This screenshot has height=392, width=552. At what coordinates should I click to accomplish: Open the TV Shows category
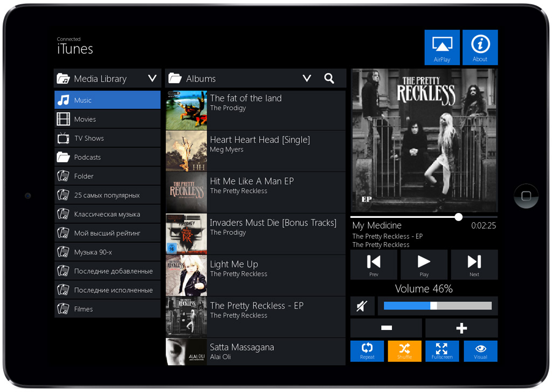[107, 138]
